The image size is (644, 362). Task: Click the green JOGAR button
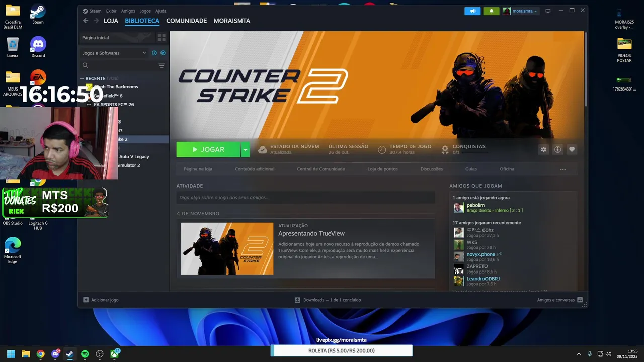pos(208,149)
